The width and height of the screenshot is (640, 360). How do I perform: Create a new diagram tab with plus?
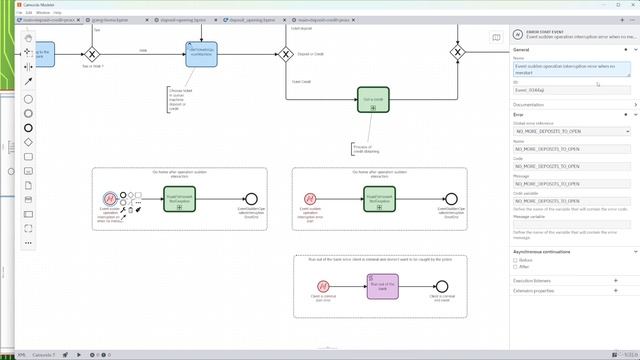pos(622,20)
